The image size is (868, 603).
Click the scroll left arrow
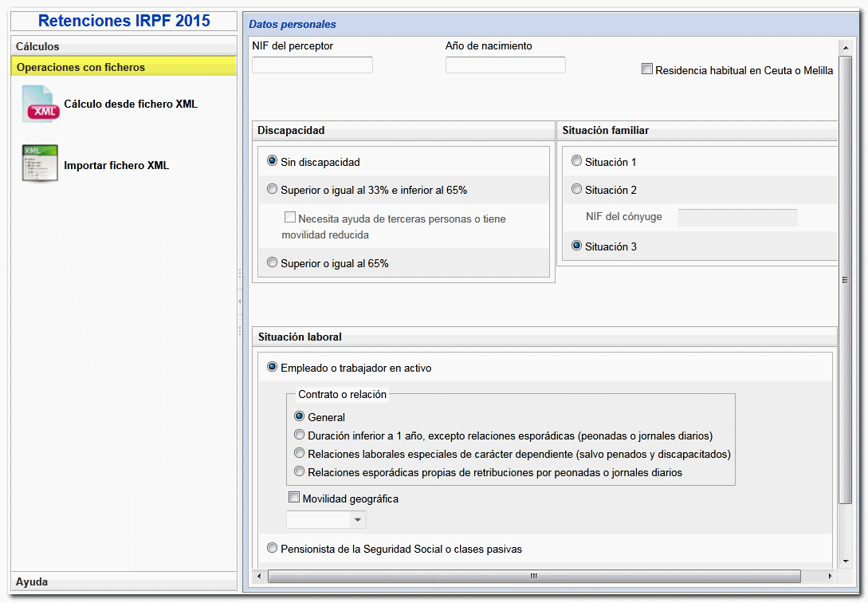(259, 577)
